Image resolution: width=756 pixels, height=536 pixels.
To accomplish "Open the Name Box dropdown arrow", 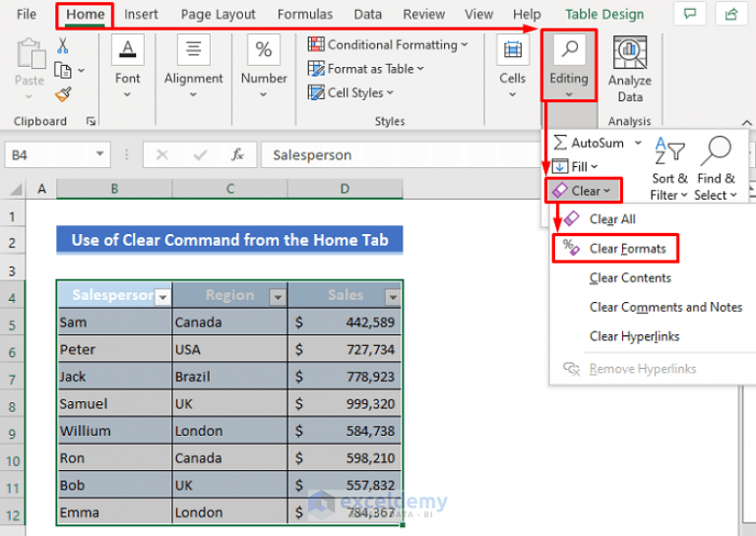I will (99, 154).
